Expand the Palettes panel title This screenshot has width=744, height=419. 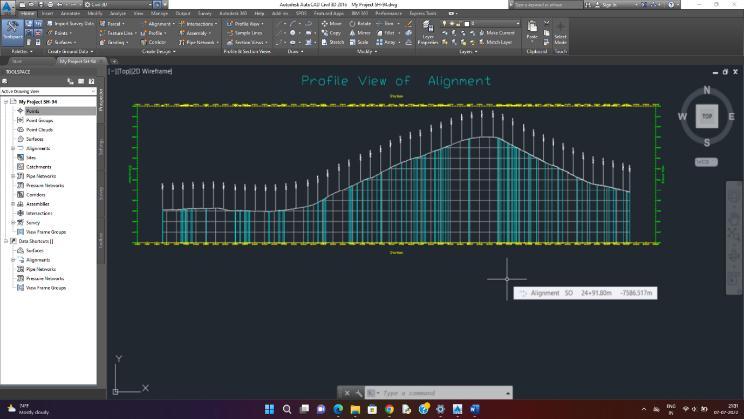click(22, 51)
